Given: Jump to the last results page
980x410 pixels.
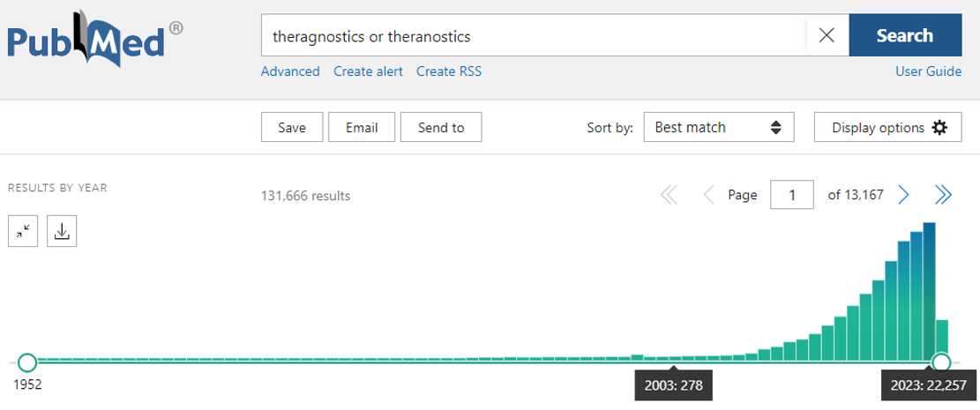Looking at the screenshot, I should [943, 196].
